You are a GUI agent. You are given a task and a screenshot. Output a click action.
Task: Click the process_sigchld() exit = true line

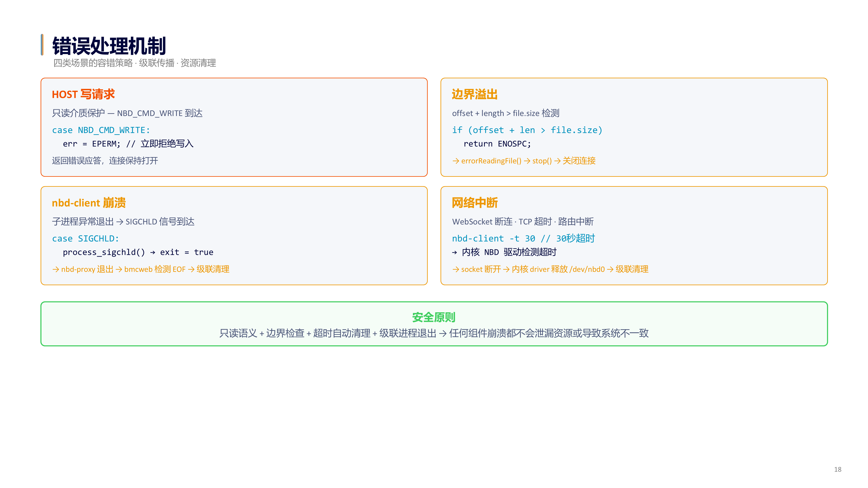tap(138, 252)
